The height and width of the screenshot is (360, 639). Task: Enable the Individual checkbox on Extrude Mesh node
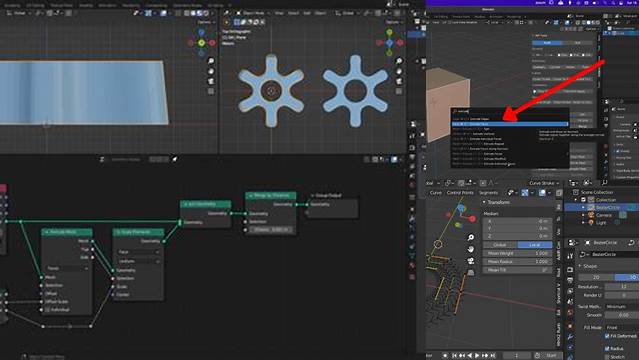pyautogui.click(x=47, y=310)
